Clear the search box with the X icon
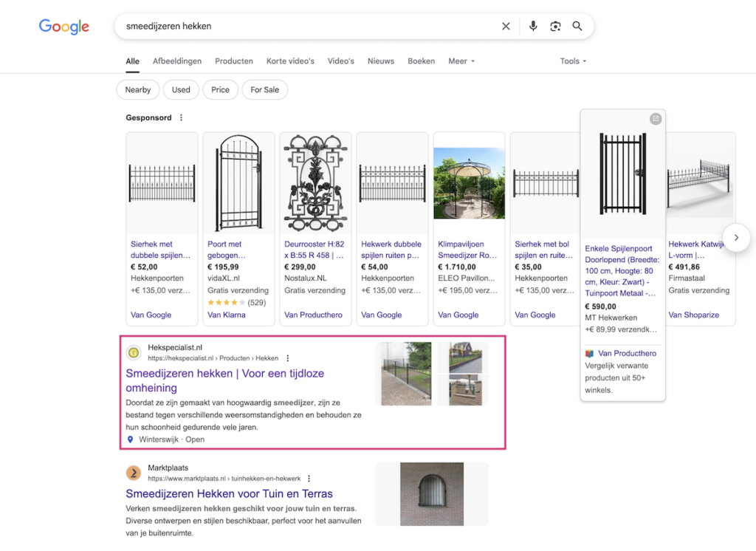Viewport: 756px width, 551px height. click(506, 27)
